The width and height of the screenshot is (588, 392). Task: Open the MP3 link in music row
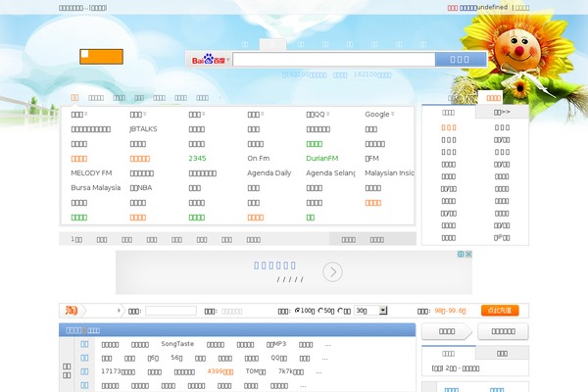pyautogui.click(x=276, y=344)
